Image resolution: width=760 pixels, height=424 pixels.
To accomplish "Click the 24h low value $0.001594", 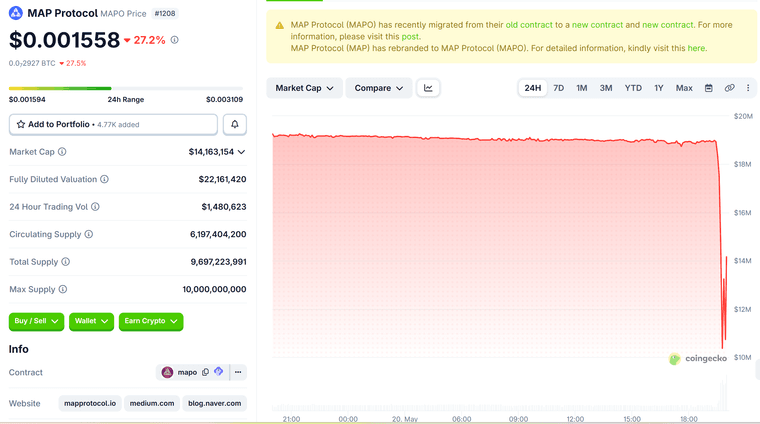I will pos(27,99).
